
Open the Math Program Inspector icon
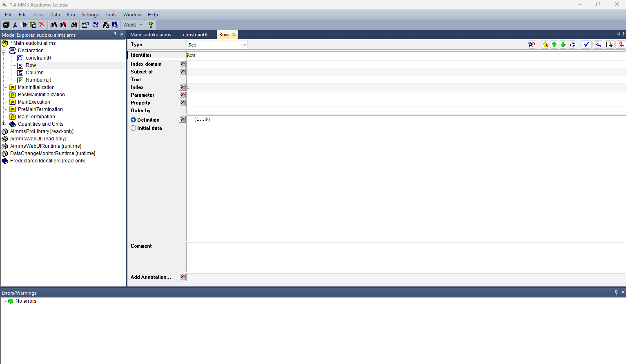(97, 25)
